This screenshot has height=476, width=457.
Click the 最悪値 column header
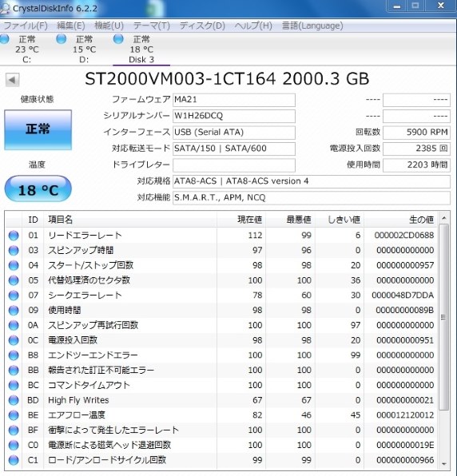[x=291, y=220]
